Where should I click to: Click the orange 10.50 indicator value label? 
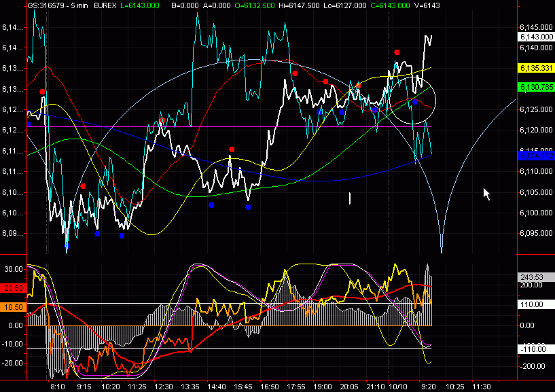[14, 307]
